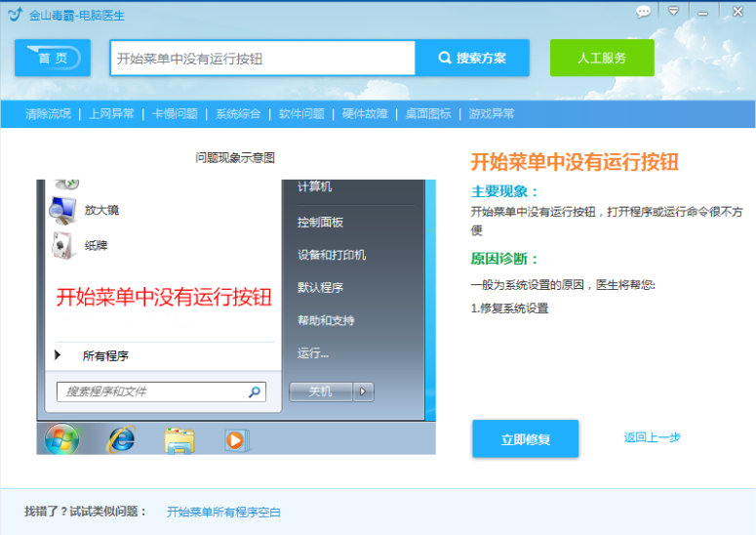This screenshot has height=535, width=756.
Task: Click the 搜索方案 search button
Action: (472, 58)
